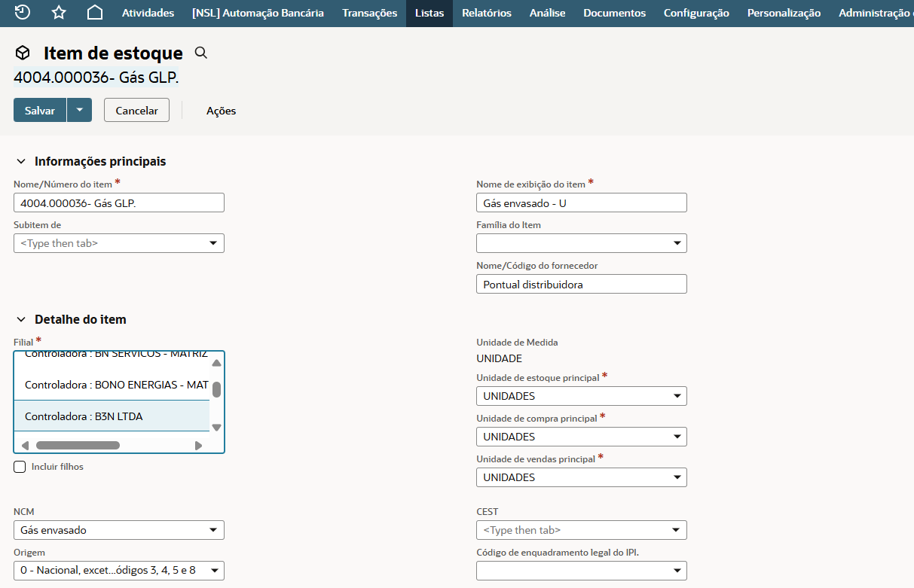Open the Transações menu
Viewport: 914px width, 588px height.
tap(369, 13)
